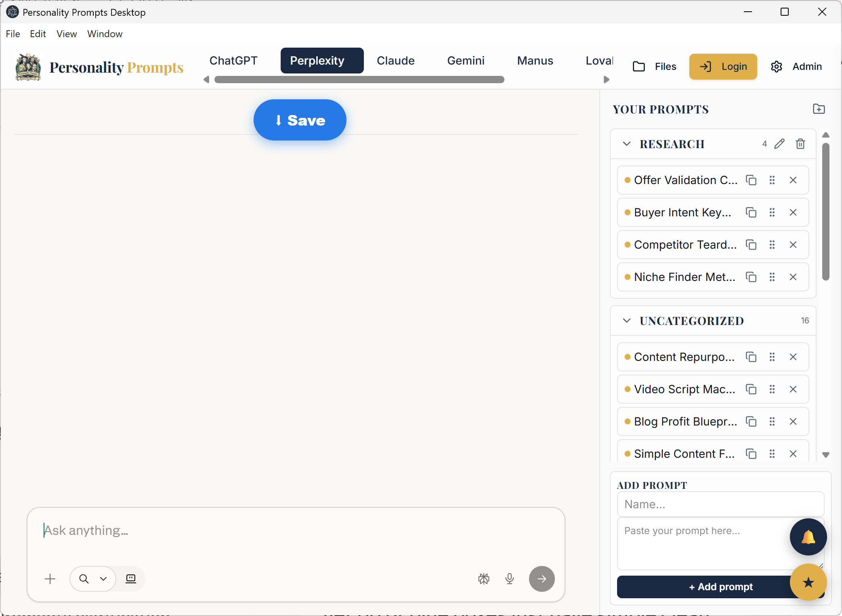Open the Admin settings
The height and width of the screenshot is (616, 842).
click(x=796, y=67)
